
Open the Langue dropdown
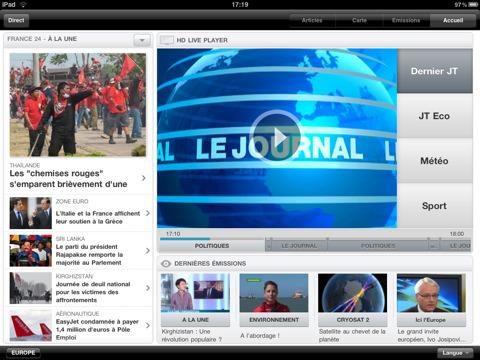[455, 353]
